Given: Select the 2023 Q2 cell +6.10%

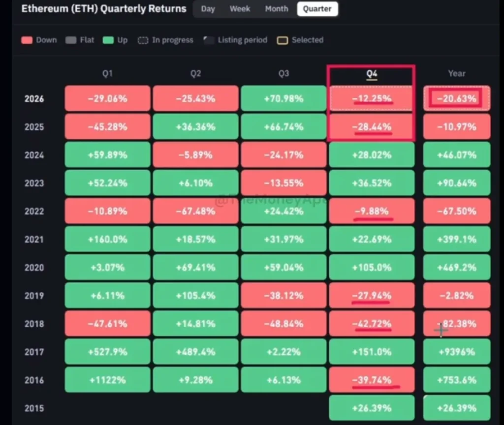Looking at the screenshot, I should tap(195, 183).
